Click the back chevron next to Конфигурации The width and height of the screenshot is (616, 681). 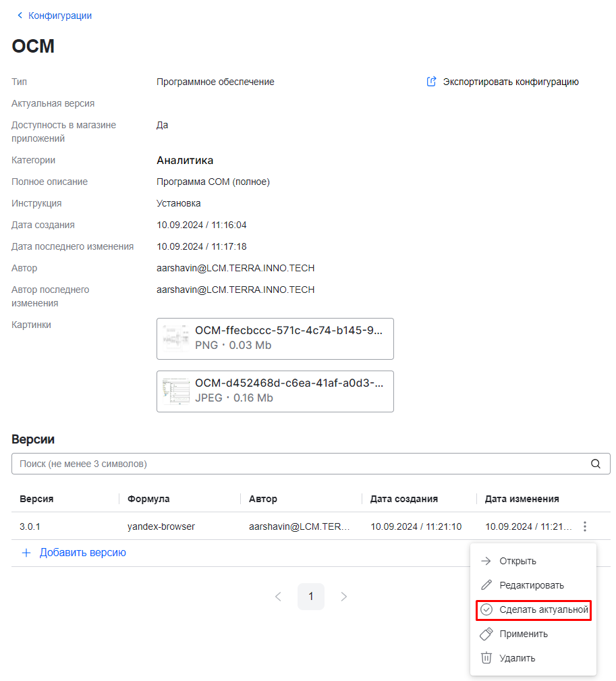20,16
